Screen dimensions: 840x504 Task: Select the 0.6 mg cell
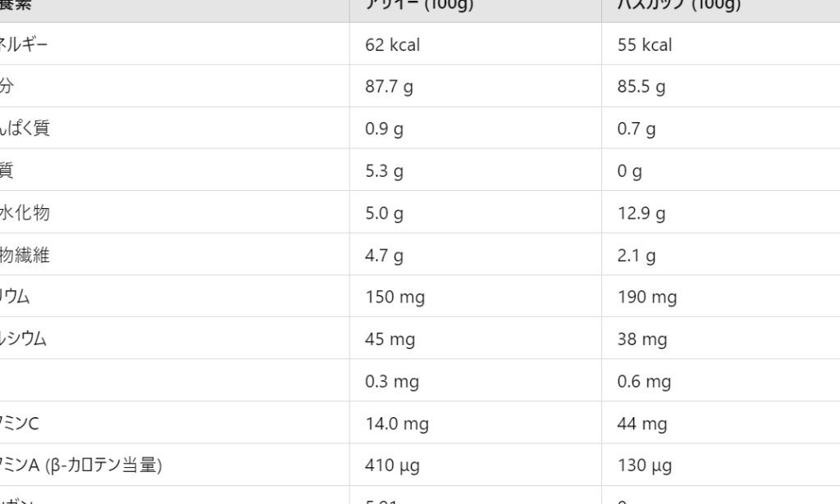click(x=644, y=382)
